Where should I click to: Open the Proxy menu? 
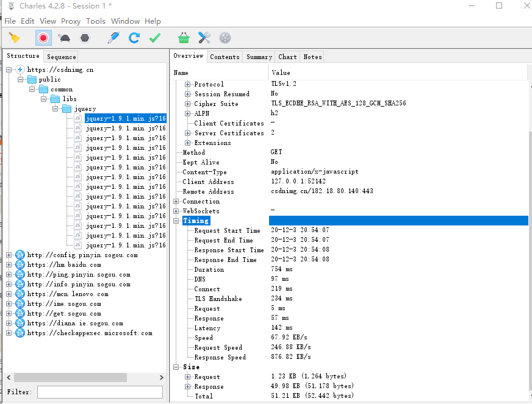(71, 21)
